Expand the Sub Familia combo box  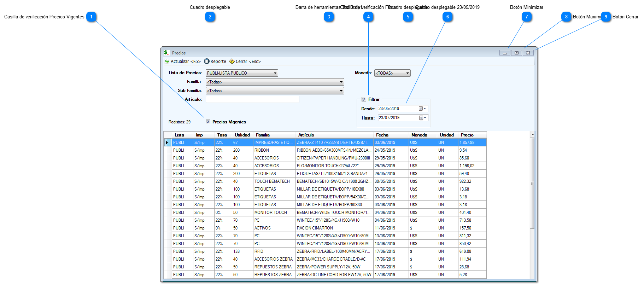[x=275, y=91]
